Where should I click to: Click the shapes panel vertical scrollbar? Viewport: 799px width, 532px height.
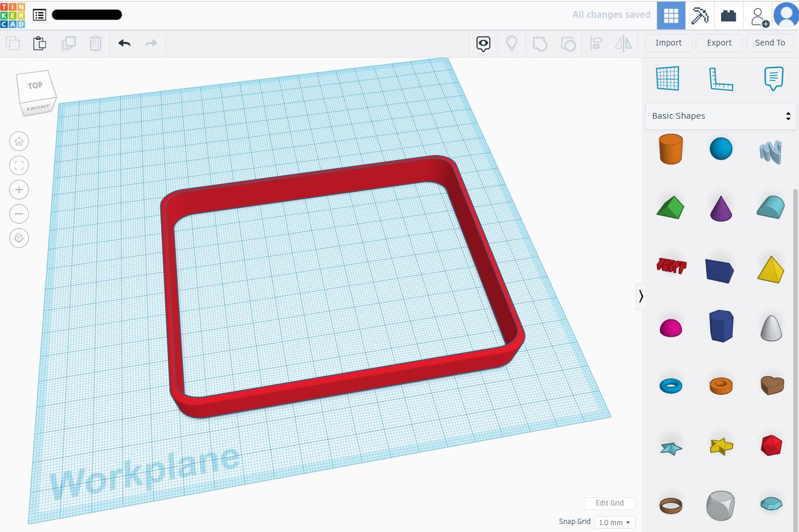[796, 360]
